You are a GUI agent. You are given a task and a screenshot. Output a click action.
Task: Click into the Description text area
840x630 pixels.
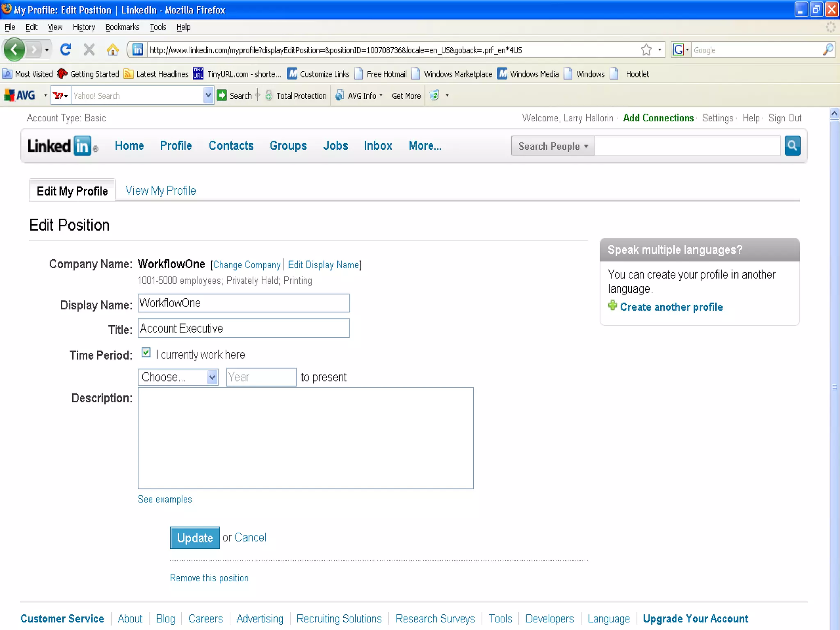coord(306,438)
